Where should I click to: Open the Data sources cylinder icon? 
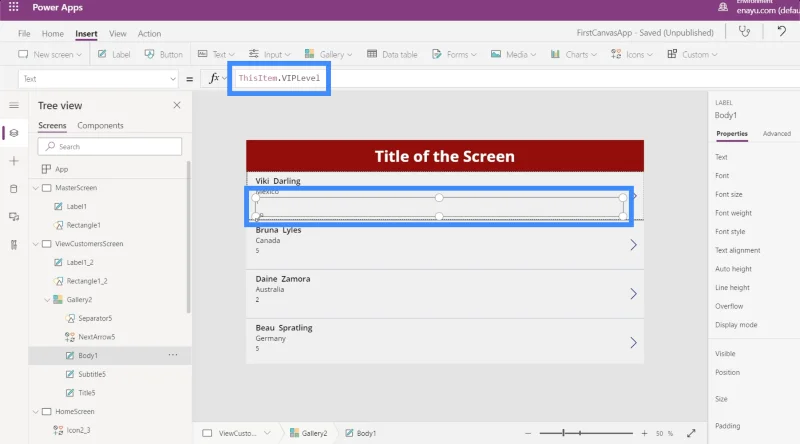tap(14, 189)
